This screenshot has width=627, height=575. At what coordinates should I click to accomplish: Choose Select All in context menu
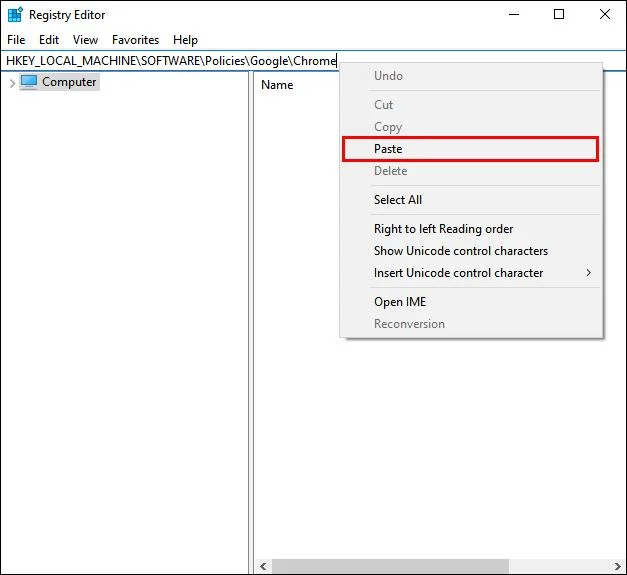click(x=470, y=200)
